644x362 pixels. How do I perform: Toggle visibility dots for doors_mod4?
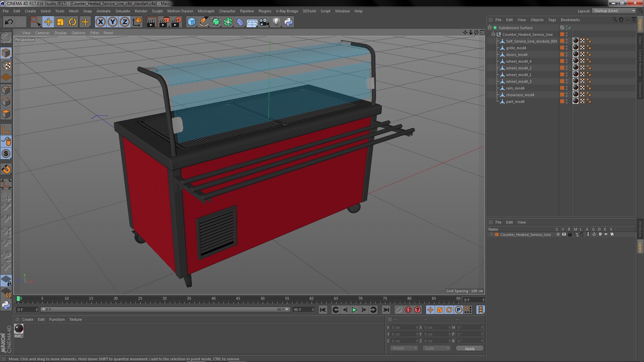point(567,55)
